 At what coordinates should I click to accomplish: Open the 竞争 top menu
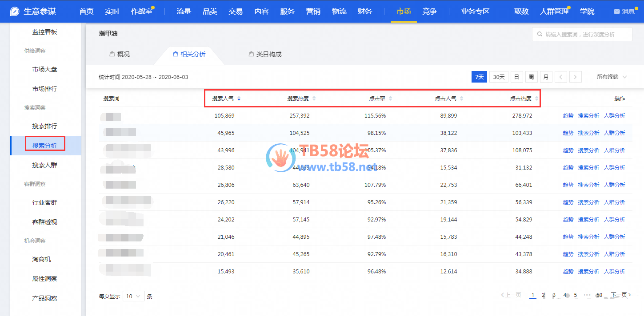429,12
